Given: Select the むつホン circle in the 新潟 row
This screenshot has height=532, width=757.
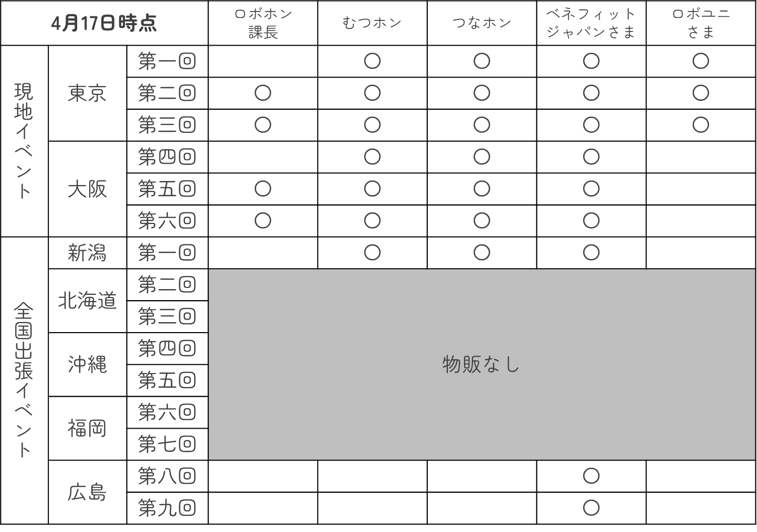Looking at the screenshot, I should pos(372,253).
